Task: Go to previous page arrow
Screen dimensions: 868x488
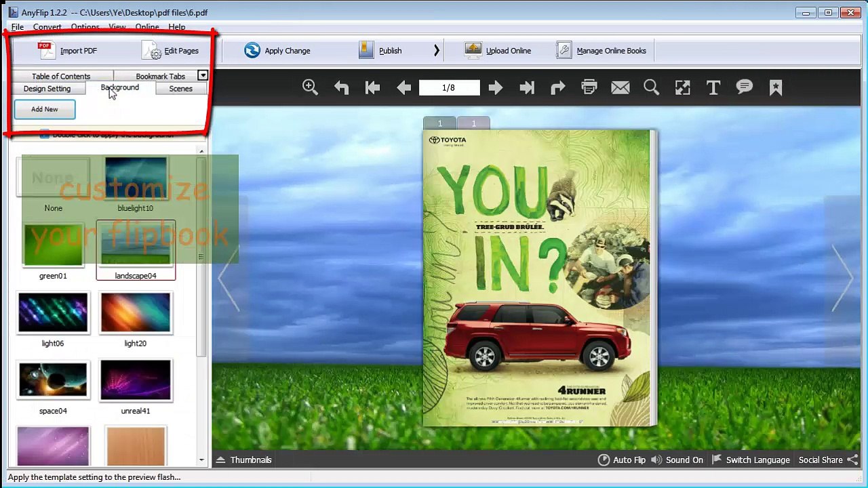Action: coord(403,87)
